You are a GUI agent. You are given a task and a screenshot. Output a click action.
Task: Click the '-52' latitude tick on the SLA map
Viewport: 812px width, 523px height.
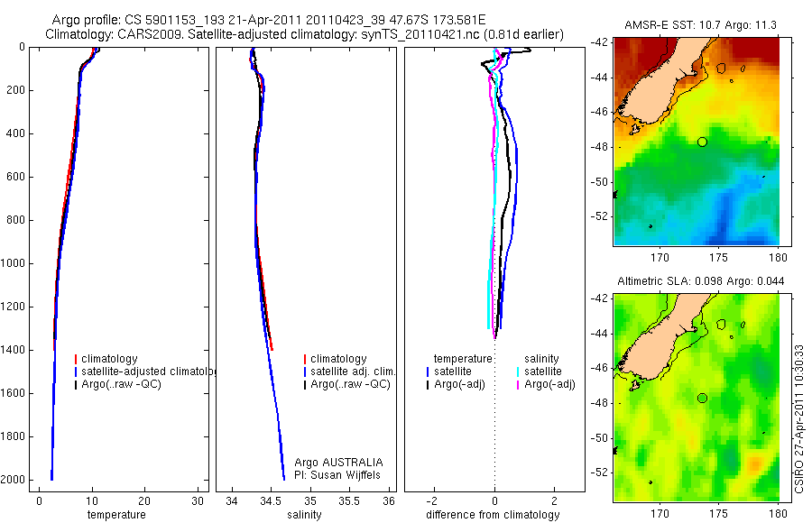[x=599, y=473]
